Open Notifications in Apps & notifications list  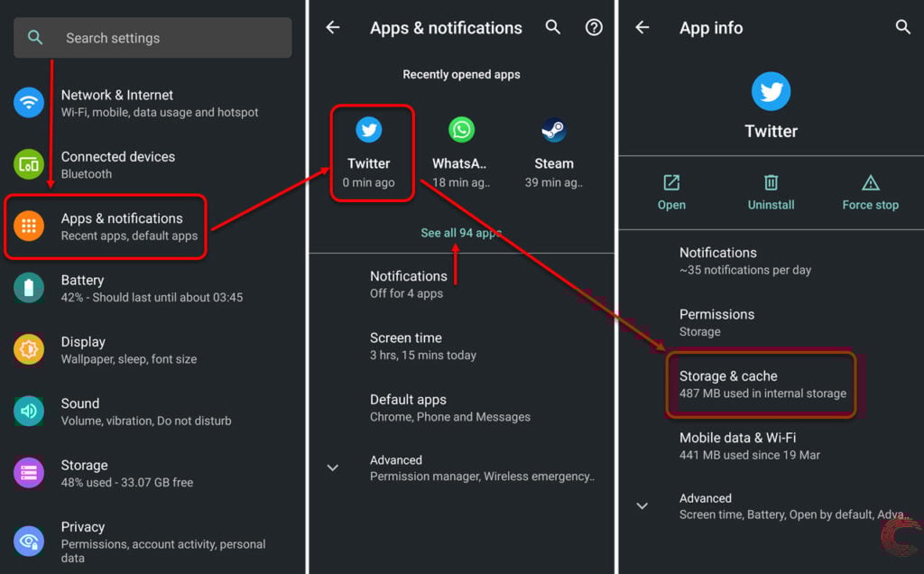[x=462, y=284]
